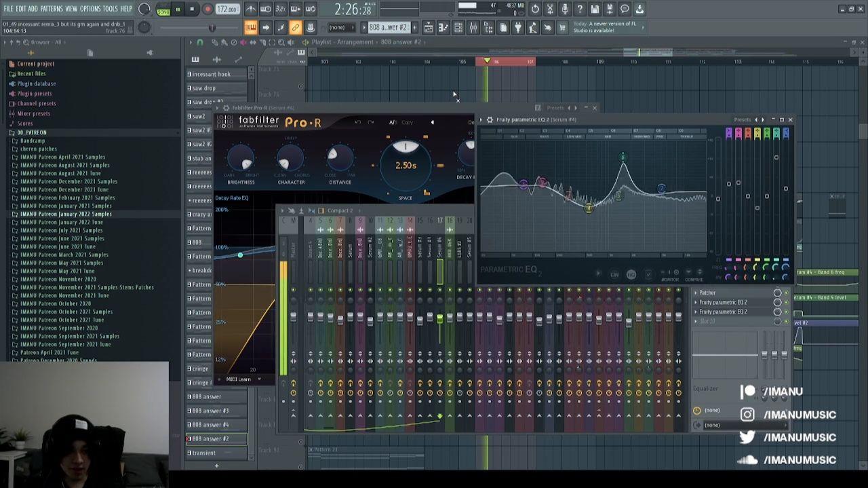This screenshot has width=868, height=488.
Task: Expand the Patcher mixer effect slot
Action: coord(696,293)
